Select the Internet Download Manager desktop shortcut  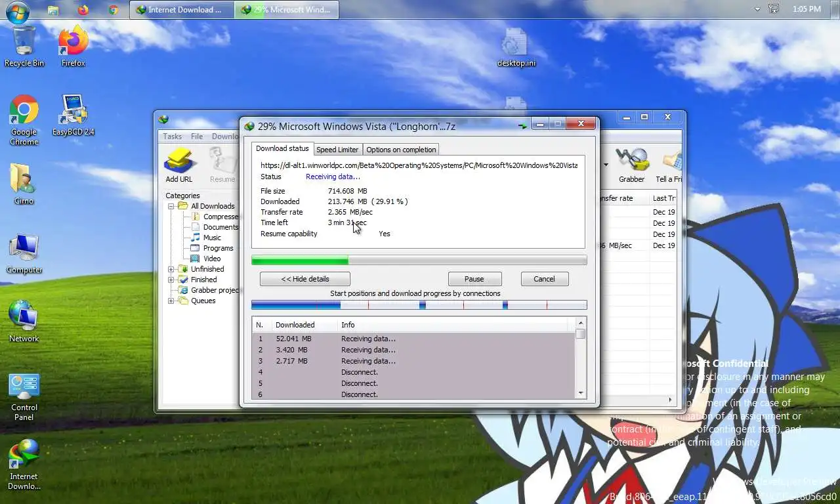tap(24, 465)
